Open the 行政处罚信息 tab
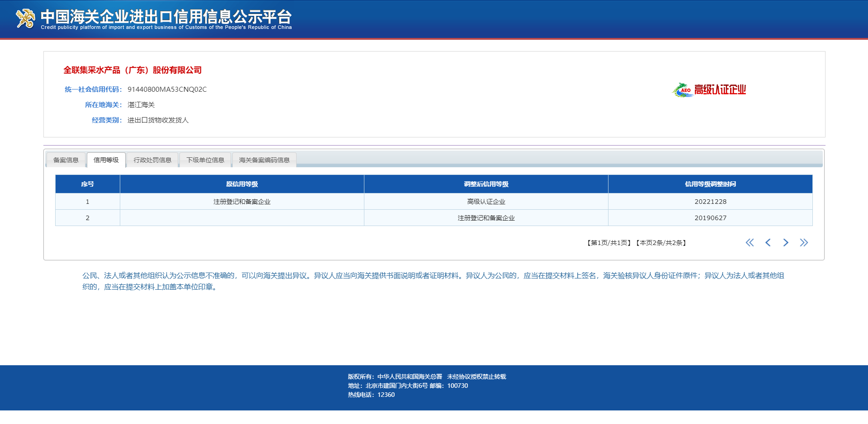 tap(152, 160)
